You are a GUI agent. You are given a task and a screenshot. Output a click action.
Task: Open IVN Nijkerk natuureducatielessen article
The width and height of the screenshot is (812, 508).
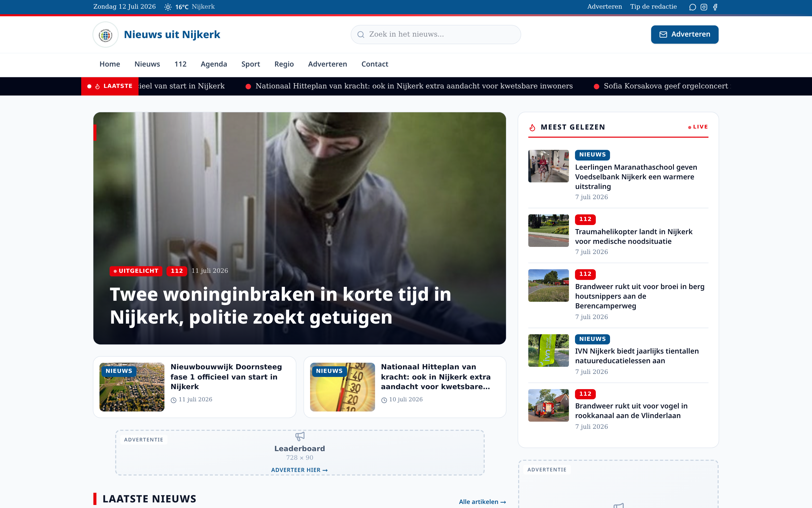point(636,356)
